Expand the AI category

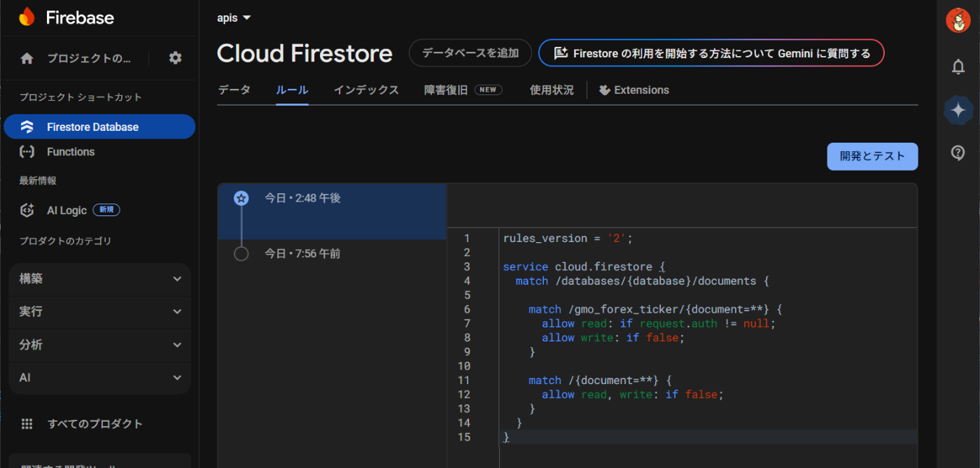[100, 378]
